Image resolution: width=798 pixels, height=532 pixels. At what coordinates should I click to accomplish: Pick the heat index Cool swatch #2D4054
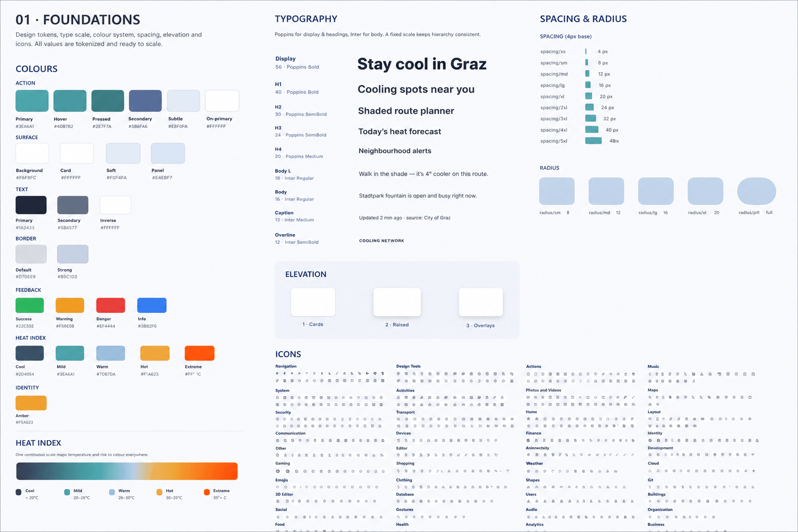click(30, 353)
